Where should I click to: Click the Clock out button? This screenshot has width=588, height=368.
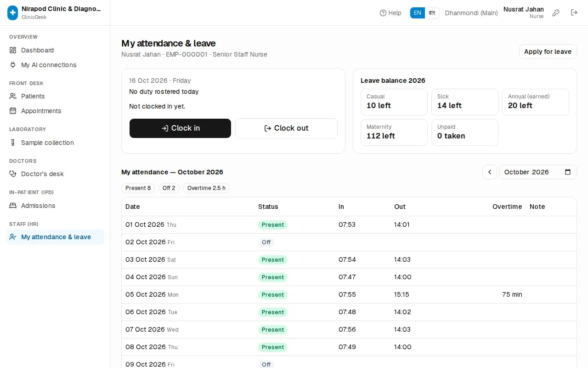click(286, 128)
